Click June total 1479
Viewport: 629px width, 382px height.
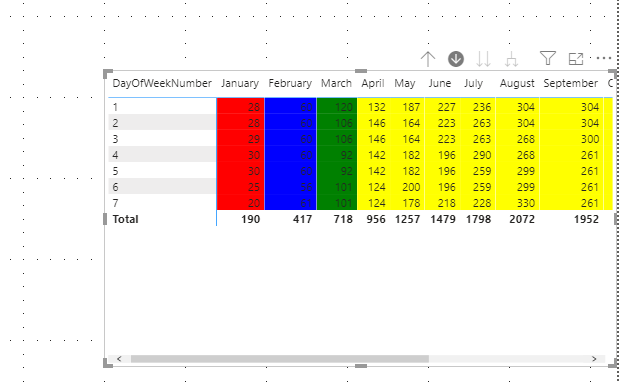[443, 219]
